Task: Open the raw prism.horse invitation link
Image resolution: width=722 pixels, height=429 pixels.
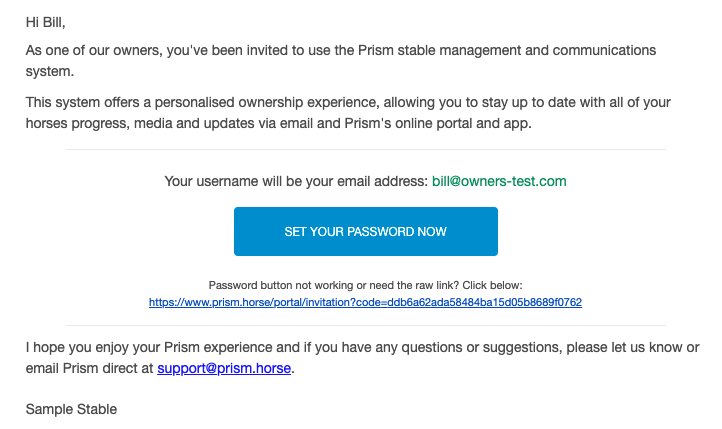Action: [x=365, y=302]
